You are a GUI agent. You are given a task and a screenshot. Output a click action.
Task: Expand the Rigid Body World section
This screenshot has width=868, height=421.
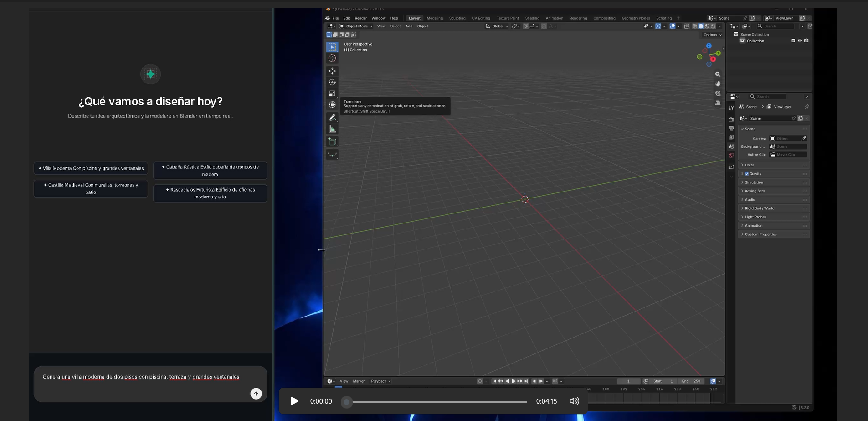[x=773, y=208]
